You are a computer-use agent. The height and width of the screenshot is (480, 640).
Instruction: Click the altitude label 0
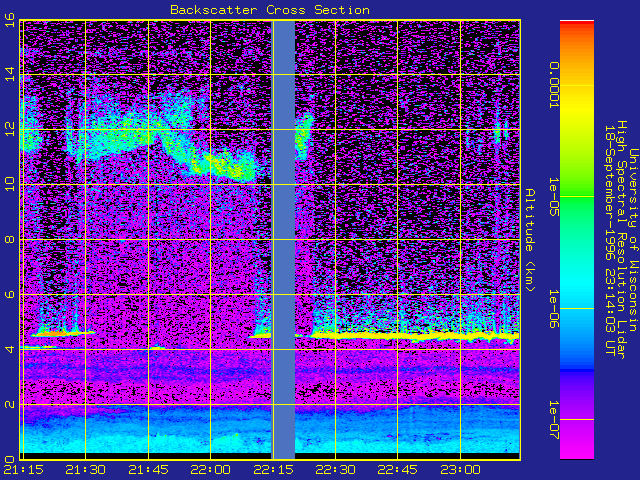(x=9, y=458)
